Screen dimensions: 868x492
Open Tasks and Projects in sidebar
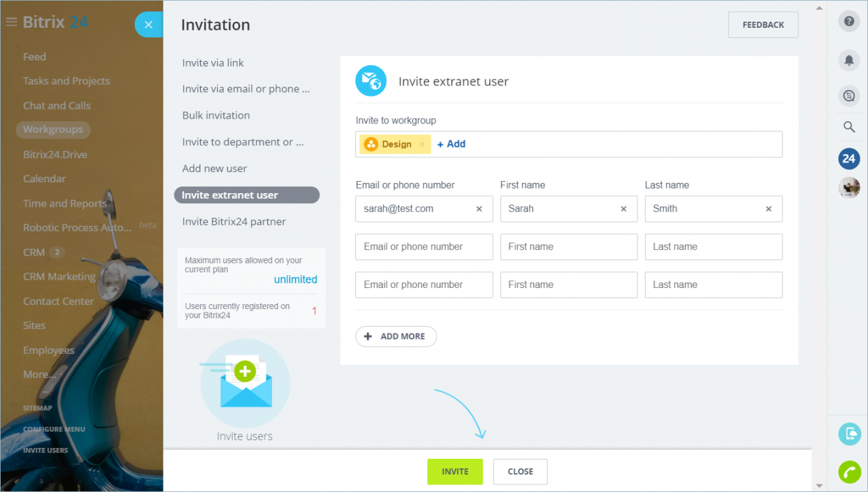[x=66, y=81]
